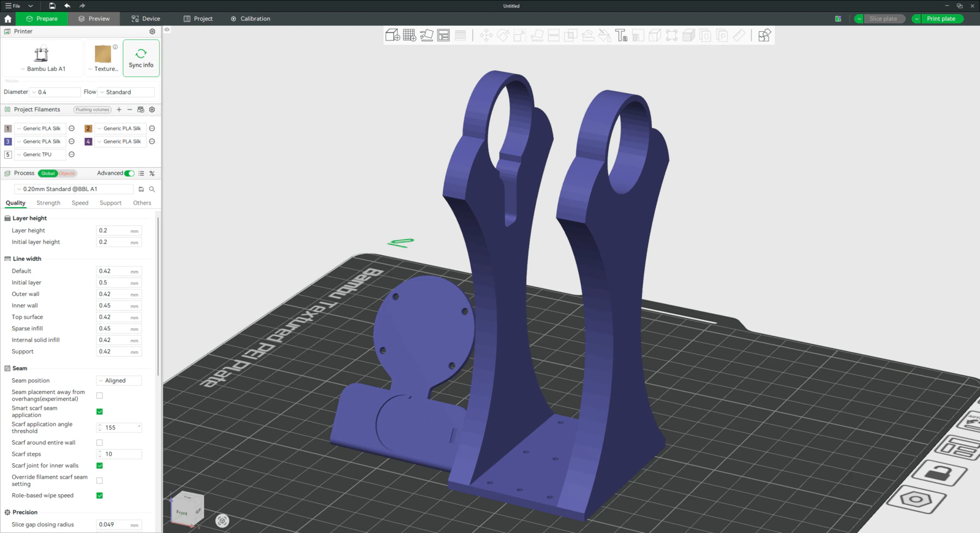Click the bed type info icon
This screenshot has height=533, width=980.
coord(115,47)
